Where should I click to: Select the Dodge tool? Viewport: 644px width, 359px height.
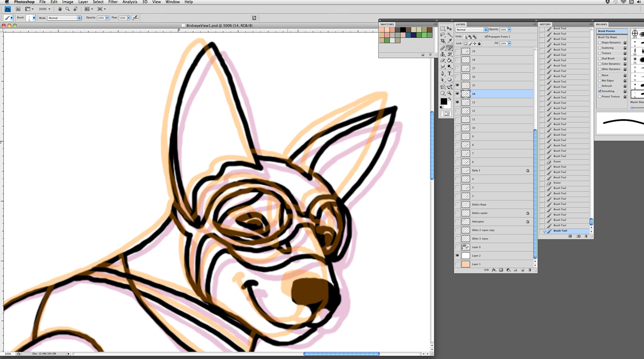pos(449,66)
